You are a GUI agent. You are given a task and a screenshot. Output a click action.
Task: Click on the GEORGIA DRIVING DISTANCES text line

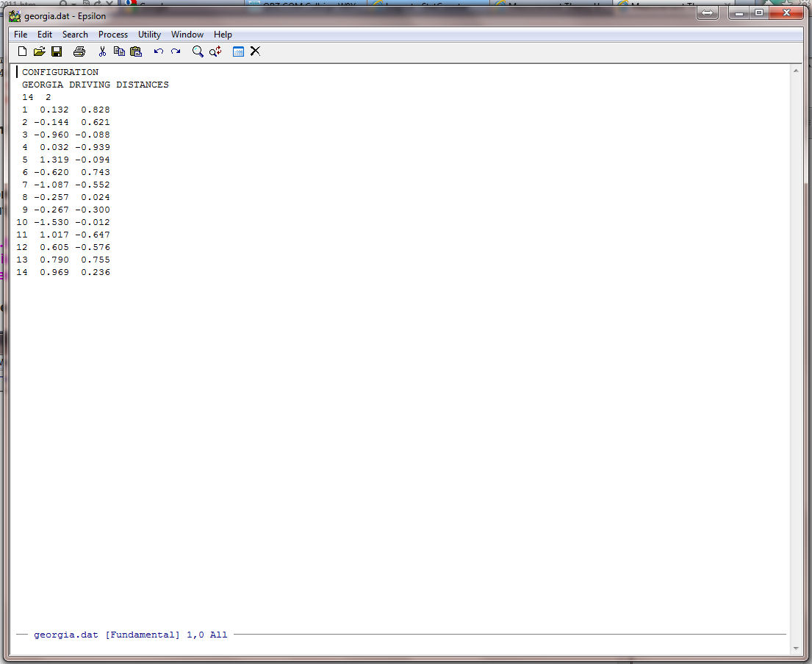point(95,85)
